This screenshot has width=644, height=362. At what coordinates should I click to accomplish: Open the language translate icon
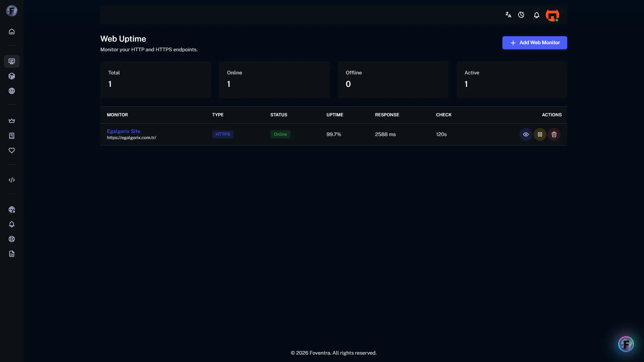(508, 15)
